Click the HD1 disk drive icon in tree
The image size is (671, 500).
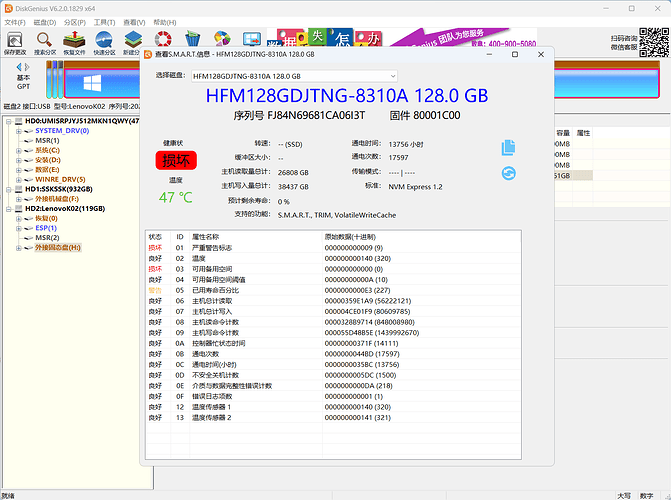[x=18, y=189]
